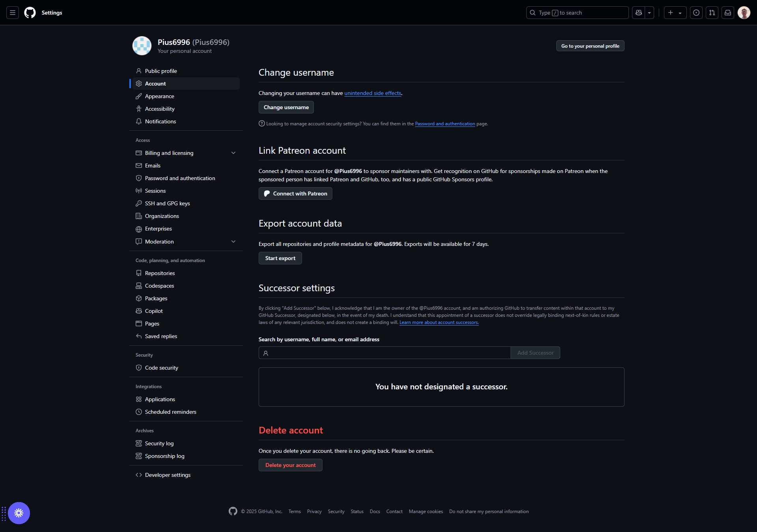Open the Notifications inbox icon
Screen dimensions: 757x532
click(x=728, y=13)
